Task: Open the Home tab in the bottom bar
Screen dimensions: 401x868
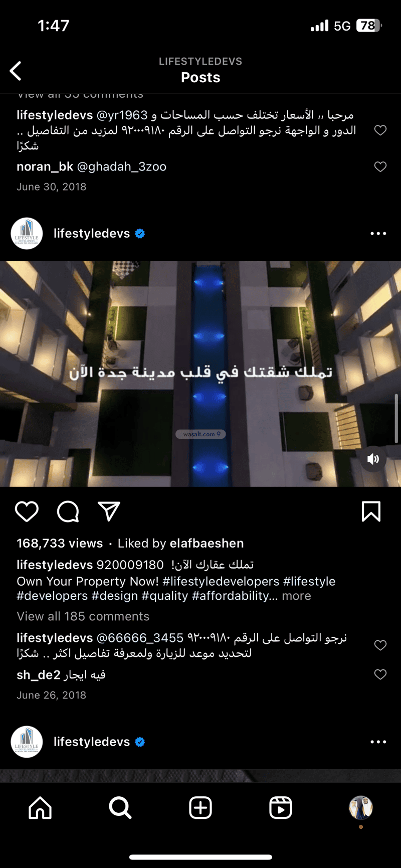Action: [x=40, y=808]
